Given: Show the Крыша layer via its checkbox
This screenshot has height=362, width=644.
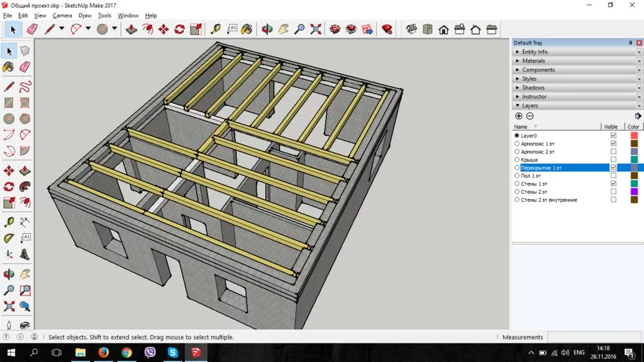Looking at the screenshot, I should coord(613,160).
